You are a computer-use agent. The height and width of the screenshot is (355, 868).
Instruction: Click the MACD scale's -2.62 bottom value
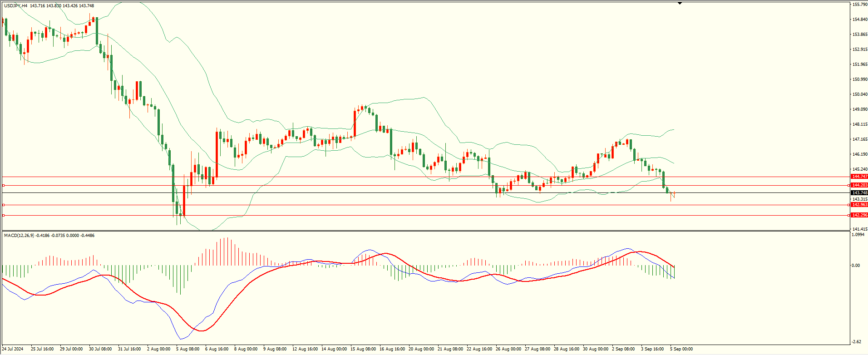point(856,342)
